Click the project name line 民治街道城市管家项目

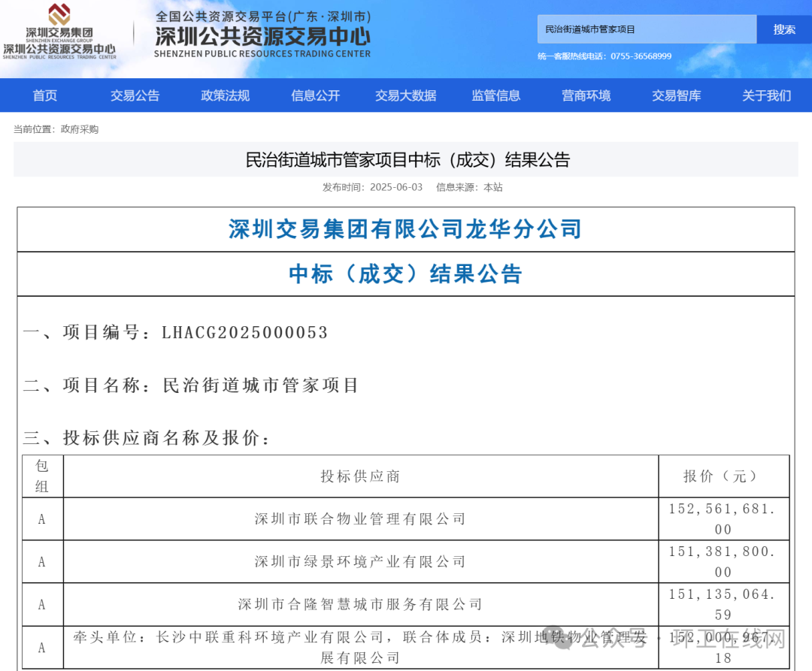coord(260,385)
